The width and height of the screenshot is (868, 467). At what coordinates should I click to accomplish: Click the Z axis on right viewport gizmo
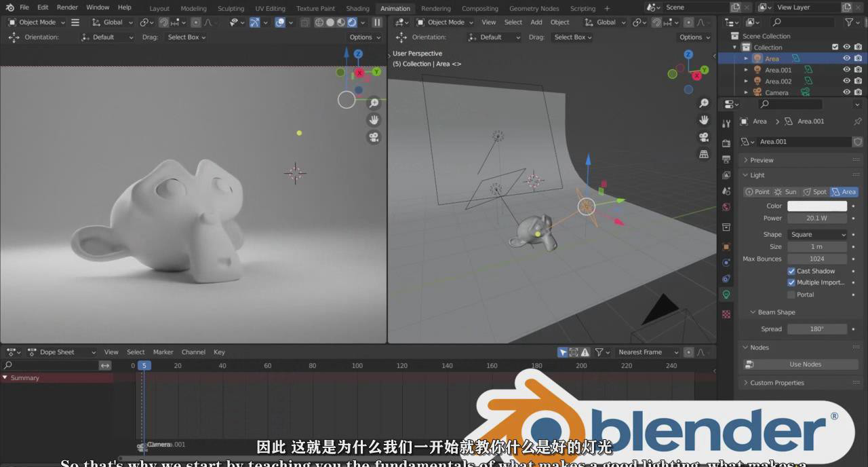click(689, 54)
